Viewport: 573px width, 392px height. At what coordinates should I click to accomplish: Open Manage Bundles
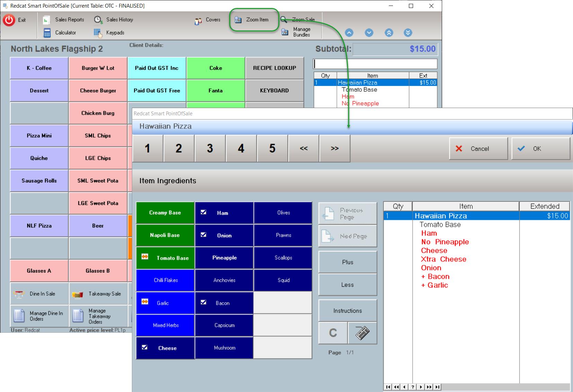(x=296, y=32)
